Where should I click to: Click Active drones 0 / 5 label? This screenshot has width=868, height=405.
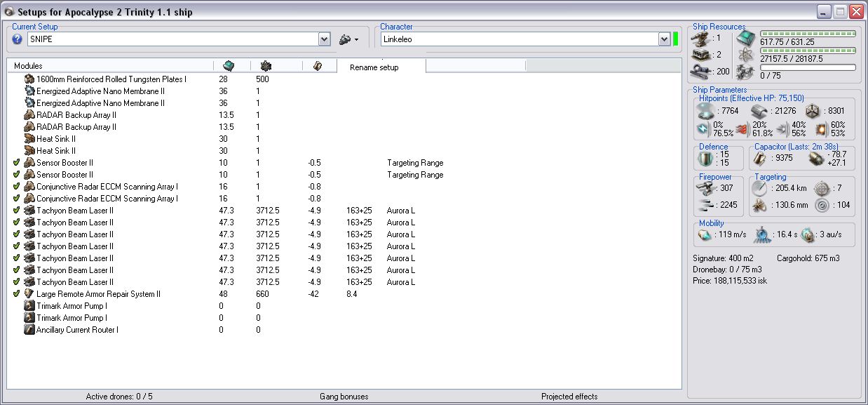119,397
